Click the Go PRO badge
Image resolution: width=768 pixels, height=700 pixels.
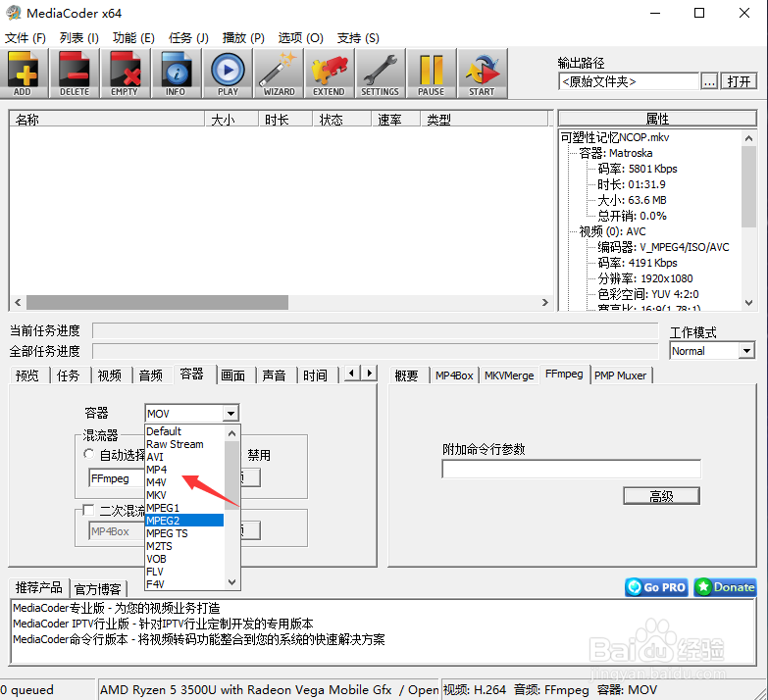(x=656, y=587)
